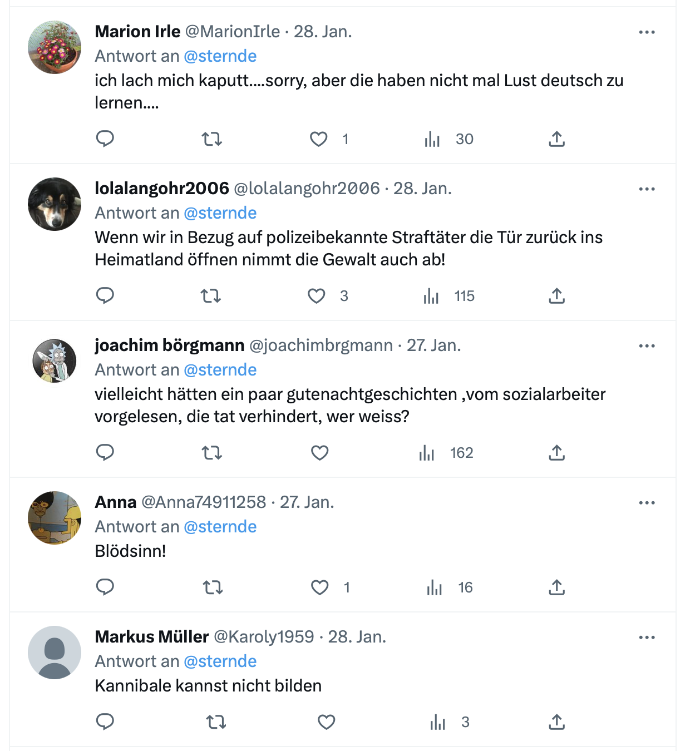Reply to Marion Irle's tweet
The height and width of the screenshot is (751, 700).
coord(105,139)
